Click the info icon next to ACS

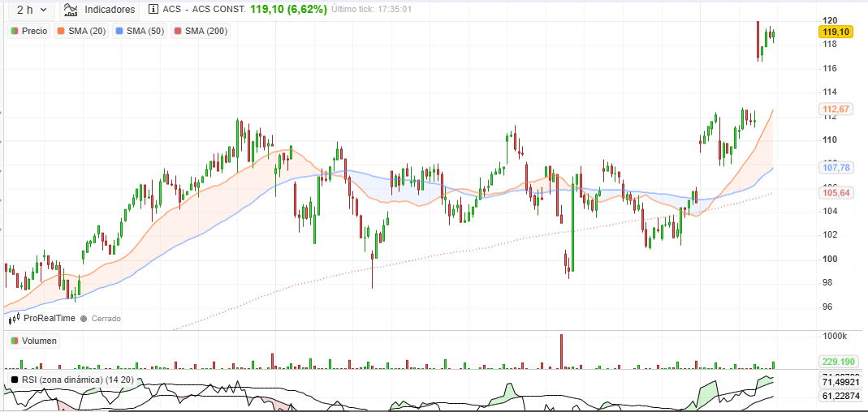153,10
